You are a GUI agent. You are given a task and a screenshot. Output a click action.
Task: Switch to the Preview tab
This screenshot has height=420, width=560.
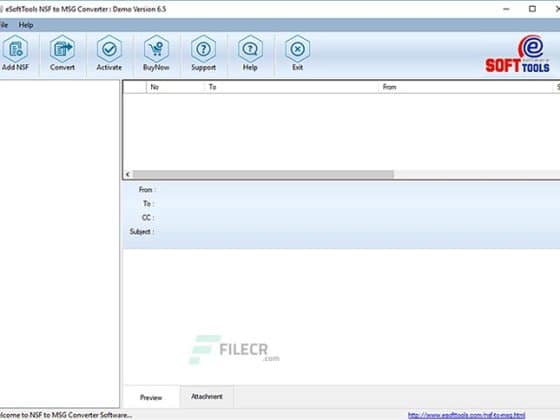coord(151,397)
